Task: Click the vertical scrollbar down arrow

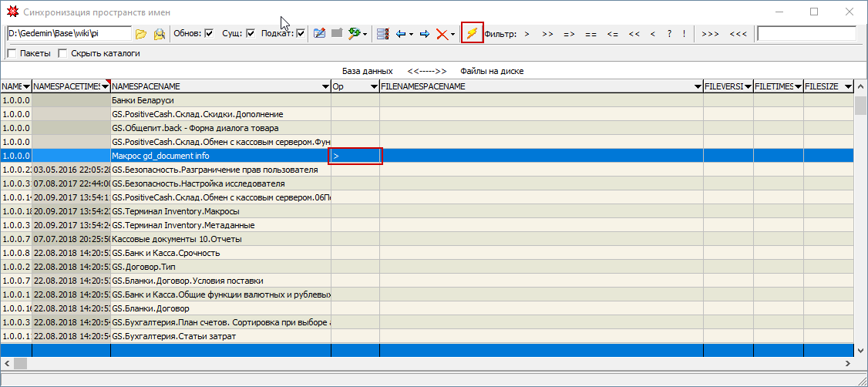Action: (861, 350)
